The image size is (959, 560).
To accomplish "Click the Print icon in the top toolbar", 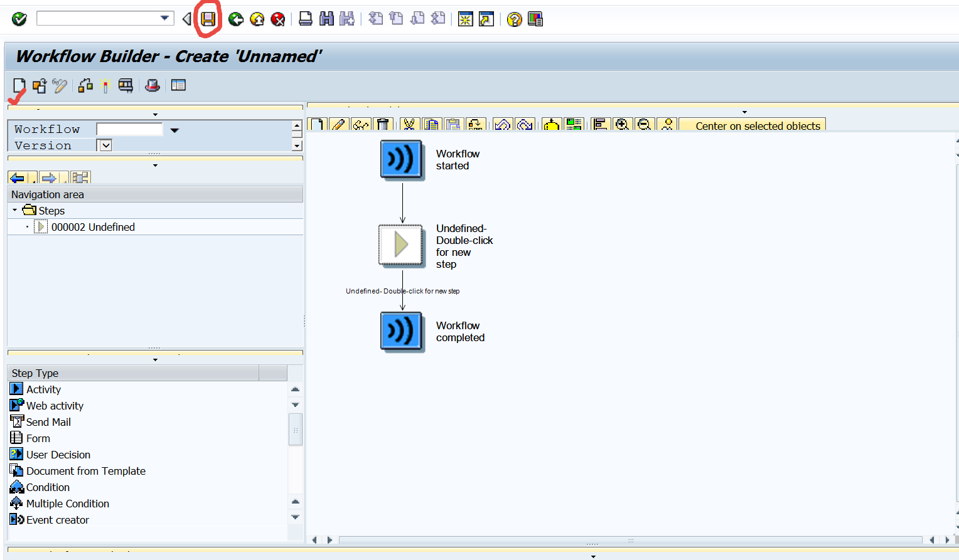I will (x=306, y=19).
